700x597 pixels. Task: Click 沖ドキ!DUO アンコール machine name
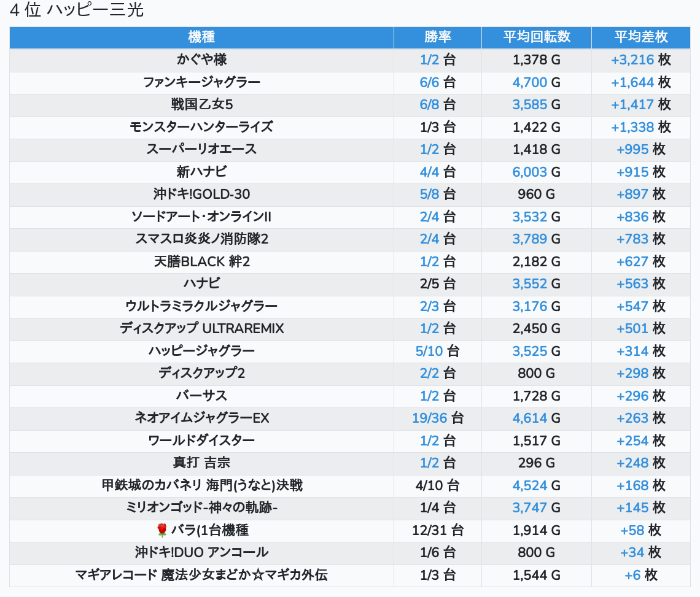pyautogui.click(x=201, y=553)
